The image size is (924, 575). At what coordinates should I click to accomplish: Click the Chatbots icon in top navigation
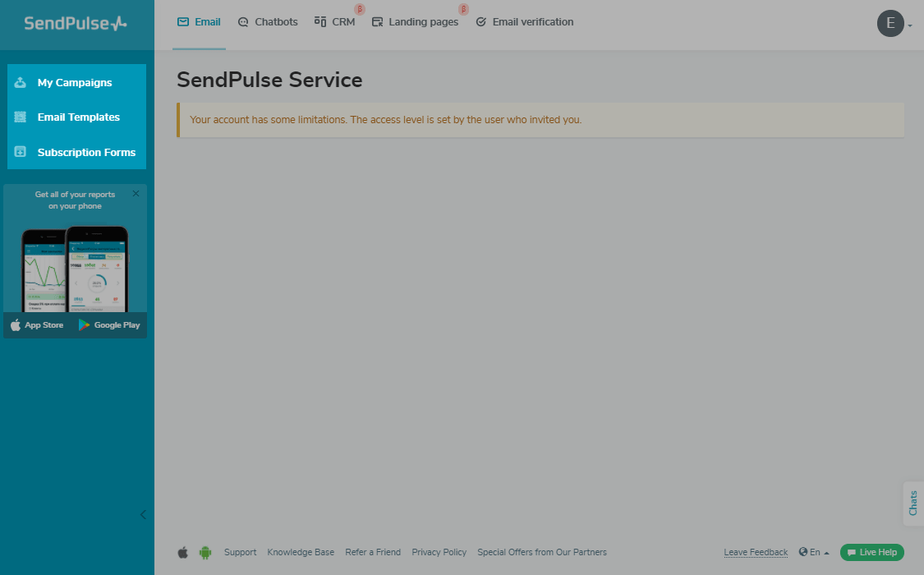click(243, 22)
